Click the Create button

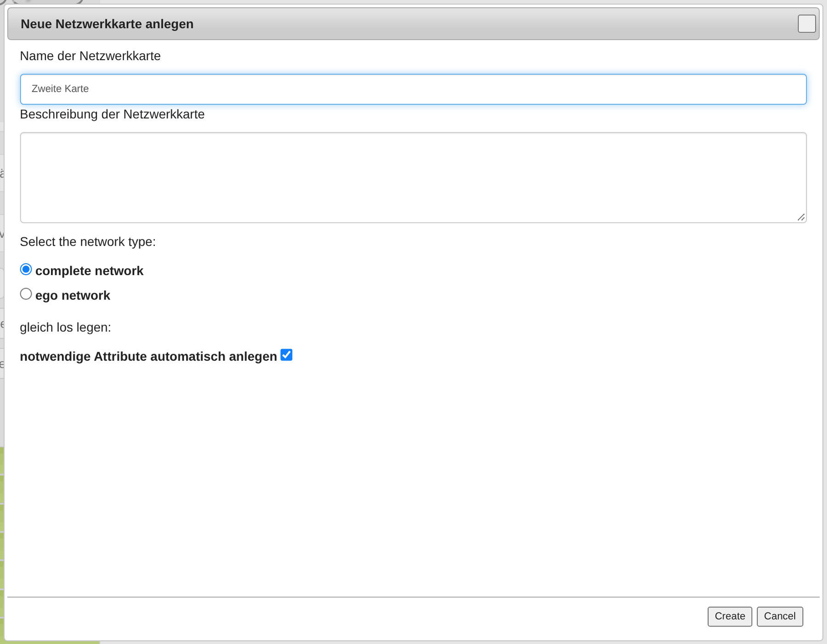pos(730,616)
